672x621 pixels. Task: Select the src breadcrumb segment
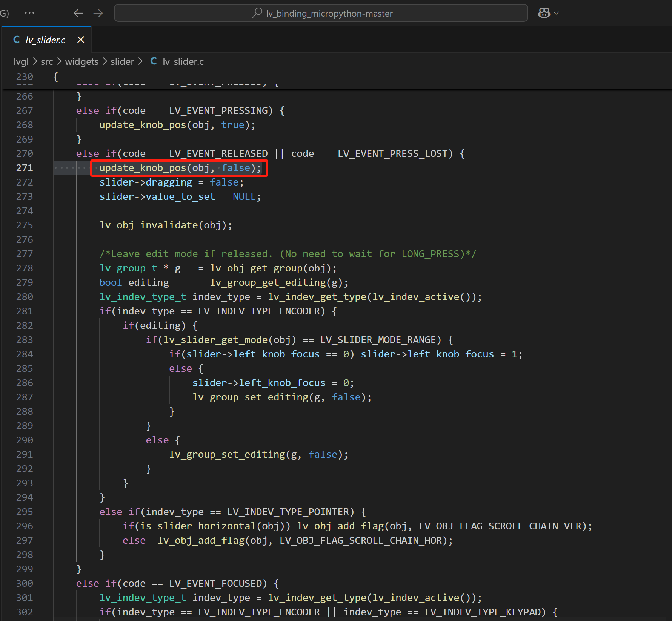pyautogui.click(x=47, y=61)
